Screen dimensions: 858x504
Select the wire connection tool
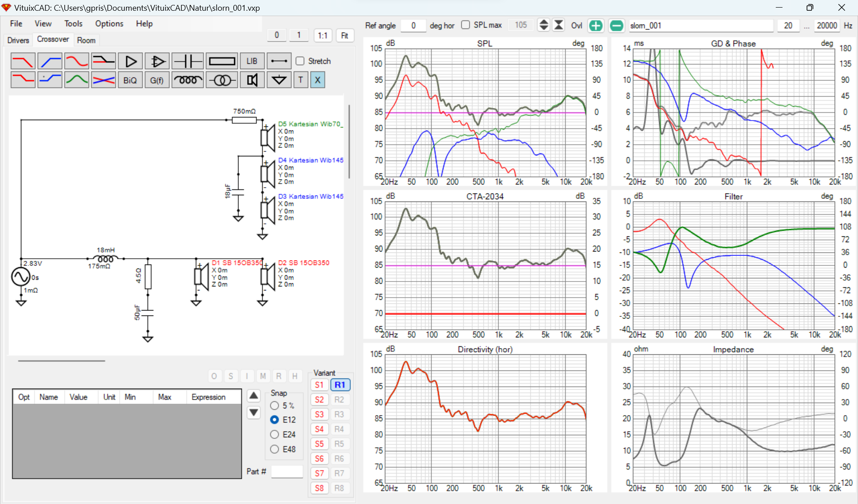279,61
